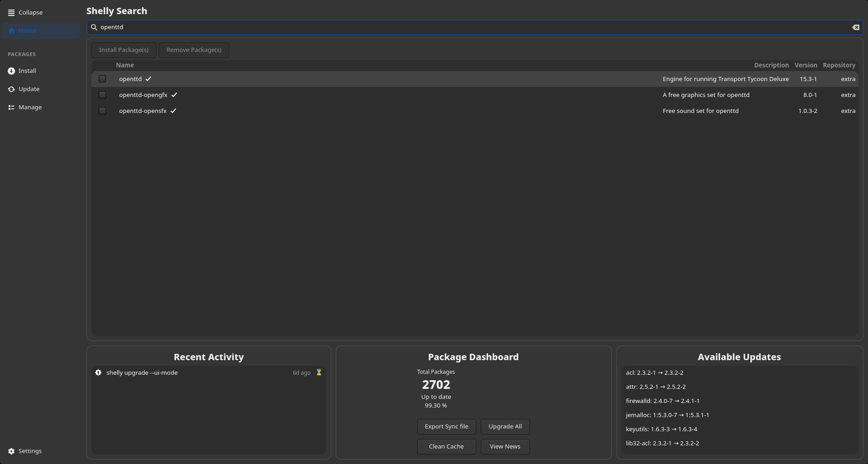The image size is (868, 464).
Task: Click description 'Engine for running Transport Tycoon Deluxe'
Action: 726,79
